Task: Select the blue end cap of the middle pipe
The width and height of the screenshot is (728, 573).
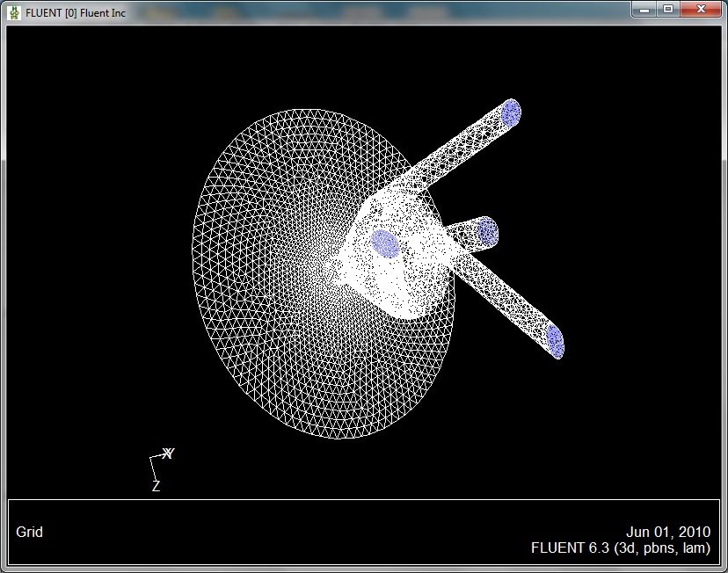Action: [488, 232]
